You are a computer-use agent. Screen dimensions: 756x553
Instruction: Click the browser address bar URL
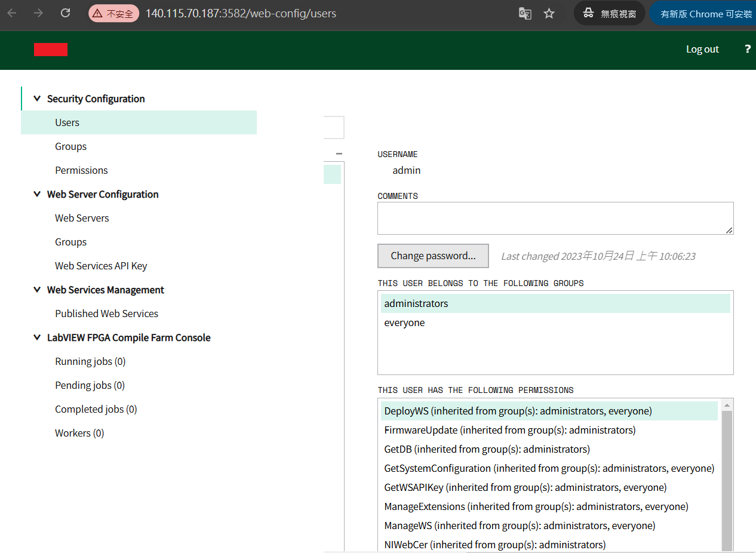click(x=241, y=13)
